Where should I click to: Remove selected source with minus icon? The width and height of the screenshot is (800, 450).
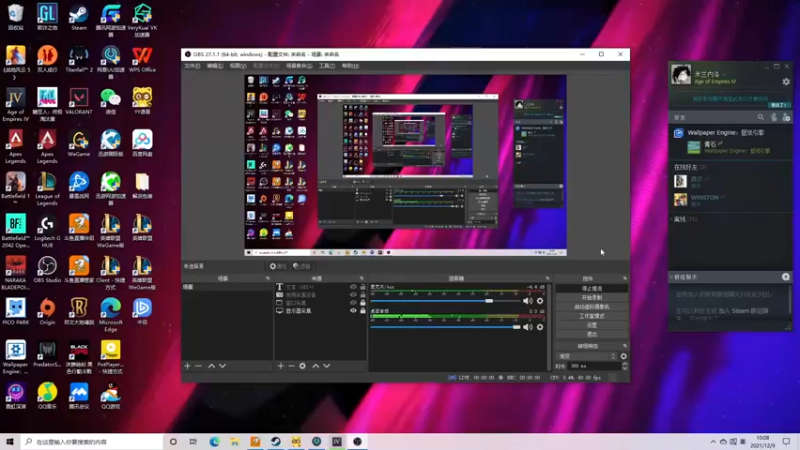pos(291,366)
